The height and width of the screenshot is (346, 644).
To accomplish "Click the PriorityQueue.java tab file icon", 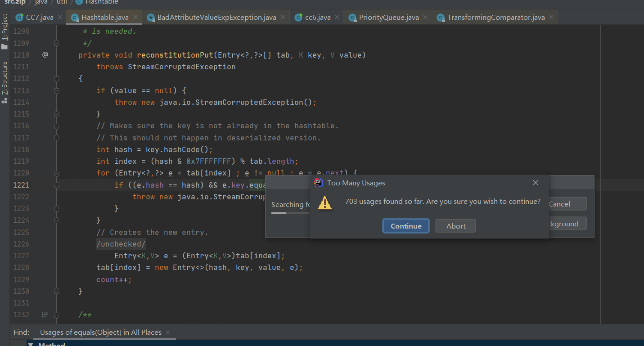I will click(x=353, y=18).
